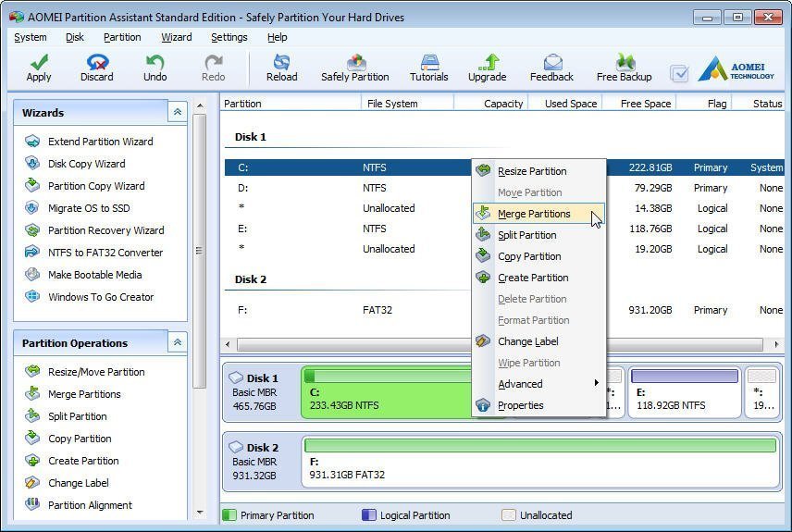Click the AOMEI Technology logo
The image size is (792, 532).
(736, 68)
